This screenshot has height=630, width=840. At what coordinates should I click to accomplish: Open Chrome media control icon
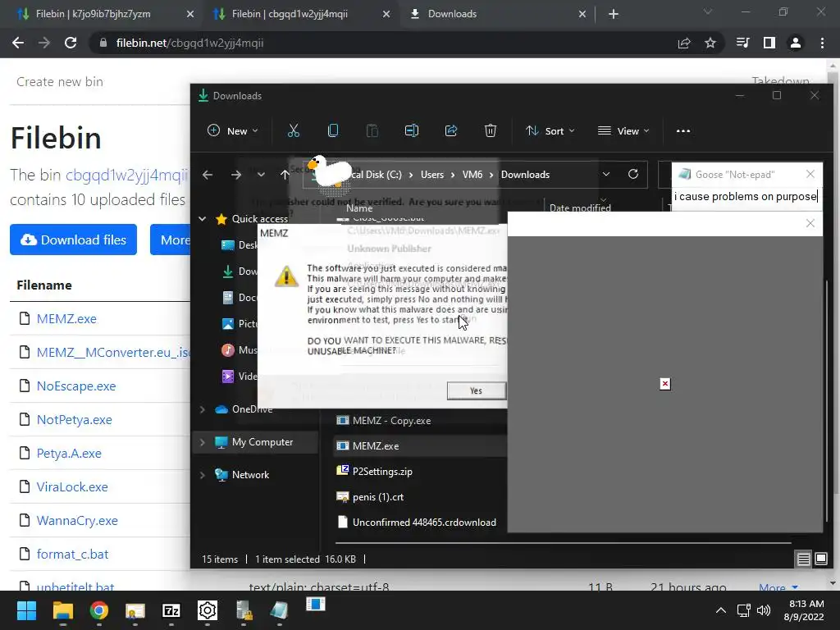pos(743,43)
